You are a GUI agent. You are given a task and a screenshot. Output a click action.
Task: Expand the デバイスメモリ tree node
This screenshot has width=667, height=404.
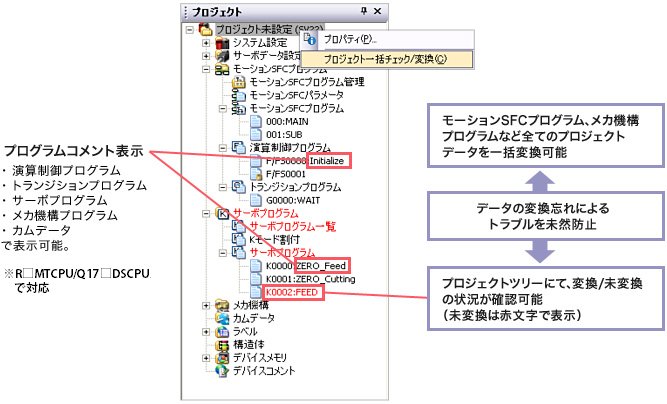click(x=206, y=356)
